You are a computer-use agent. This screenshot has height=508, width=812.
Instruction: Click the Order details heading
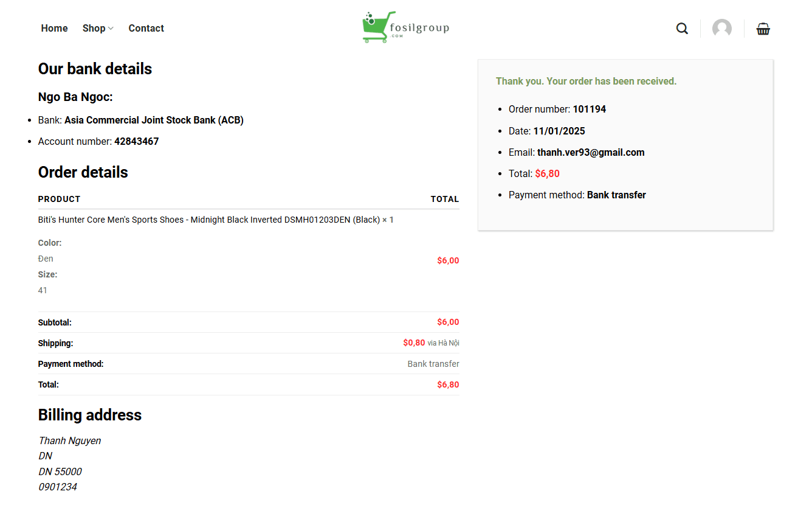pos(83,172)
